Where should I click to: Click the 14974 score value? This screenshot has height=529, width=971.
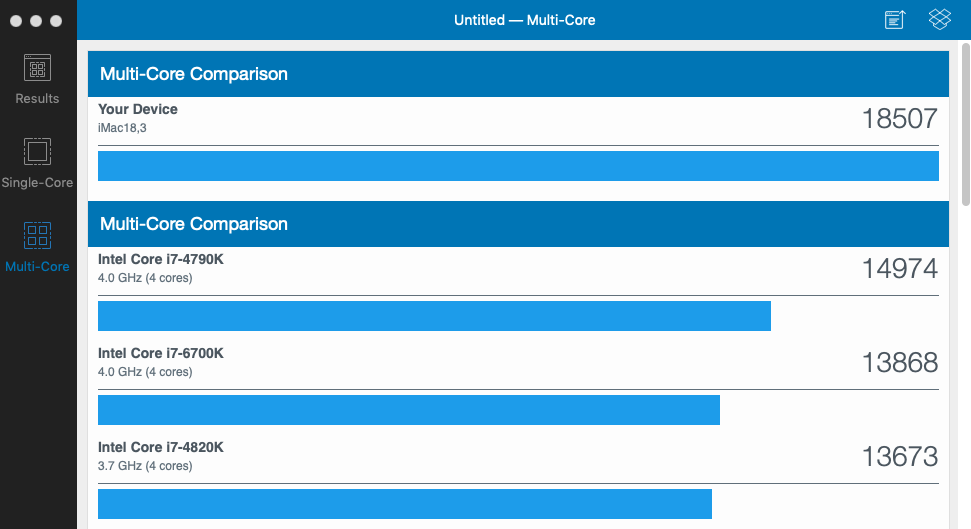pyautogui.click(x=900, y=269)
